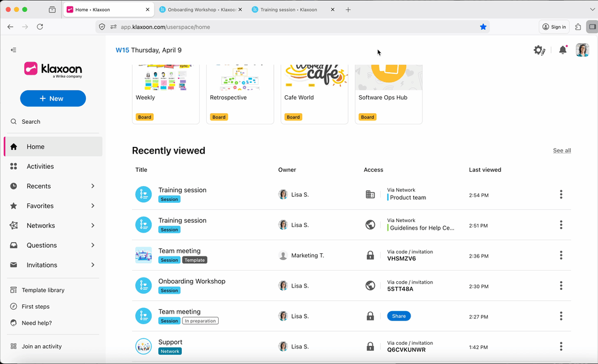Open Networks in the sidebar
This screenshot has height=364, width=598.
pyautogui.click(x=41, y=225)
